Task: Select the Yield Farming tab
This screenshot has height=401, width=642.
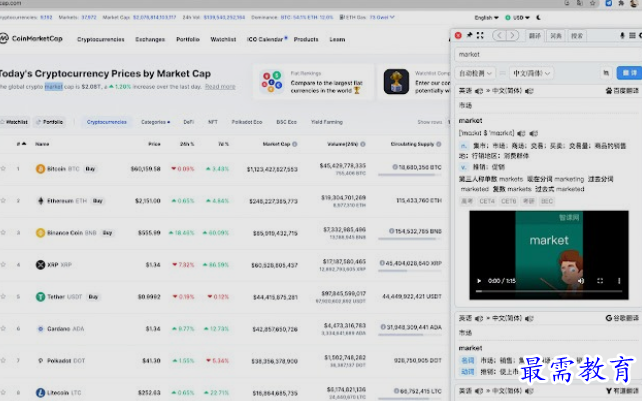Action: (326, 122)
